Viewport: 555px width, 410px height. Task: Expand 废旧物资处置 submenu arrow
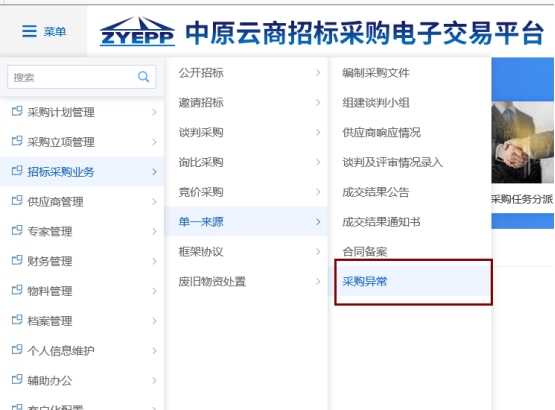tap(318, 281)
